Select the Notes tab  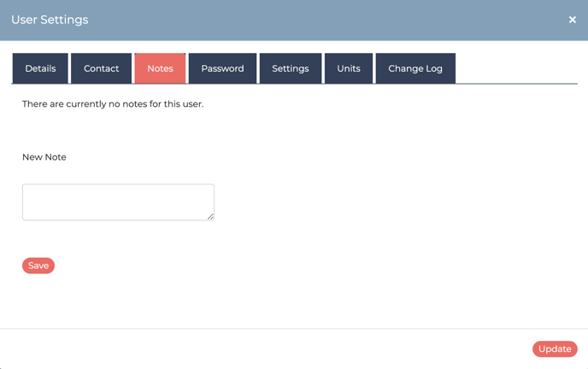pos(160,68)
